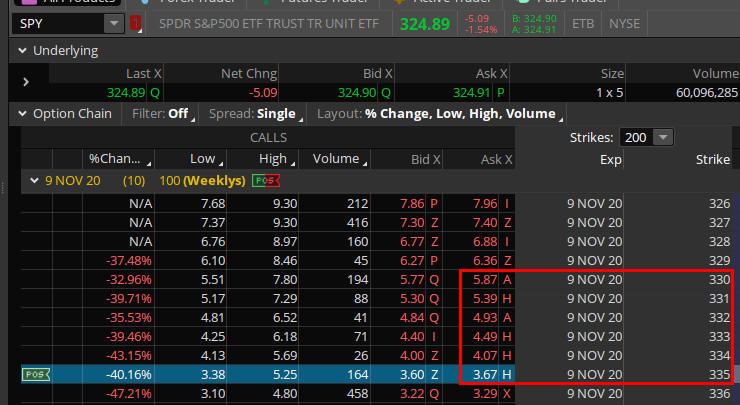Click the red alert badge beside SPY symbol
The width and height of the screenshot is (740, 405).
point(135,24)
